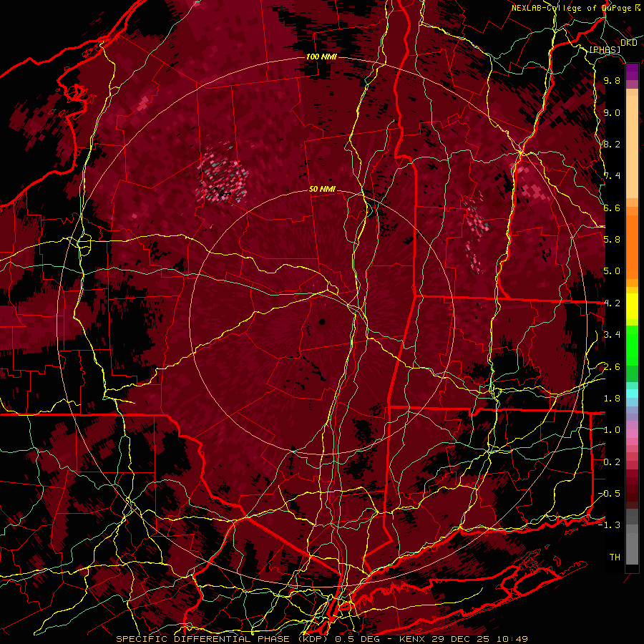Viewport: 644px width, 644px height.
Task: Select the cyan color bar segment
Action: [x=632, y=394]
